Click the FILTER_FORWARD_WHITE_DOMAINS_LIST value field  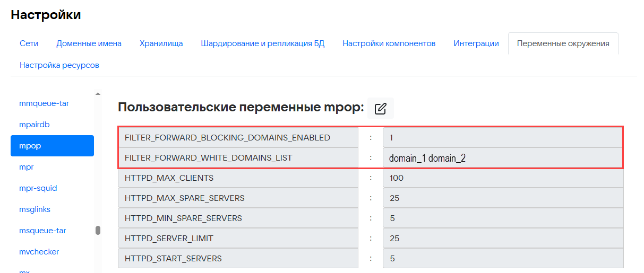[x=502, y=158]
